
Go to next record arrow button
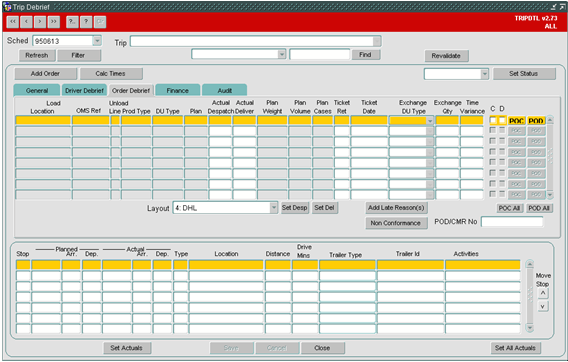tap(40, 22)
